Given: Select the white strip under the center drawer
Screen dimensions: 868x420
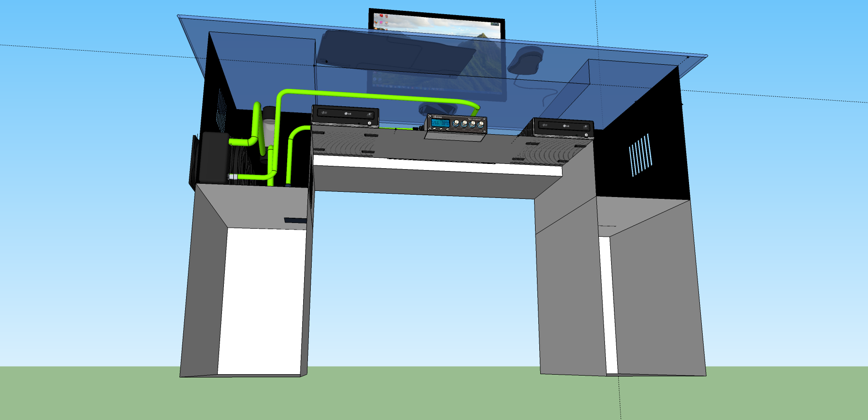Looking at the screenshot, I should click(437, 166).
